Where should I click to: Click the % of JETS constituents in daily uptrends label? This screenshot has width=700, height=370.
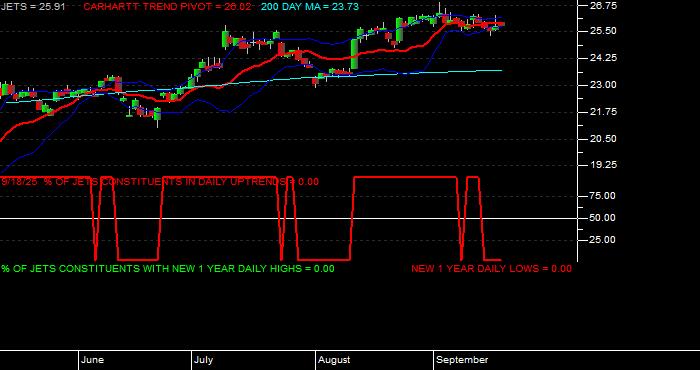[x=160, y=182]
